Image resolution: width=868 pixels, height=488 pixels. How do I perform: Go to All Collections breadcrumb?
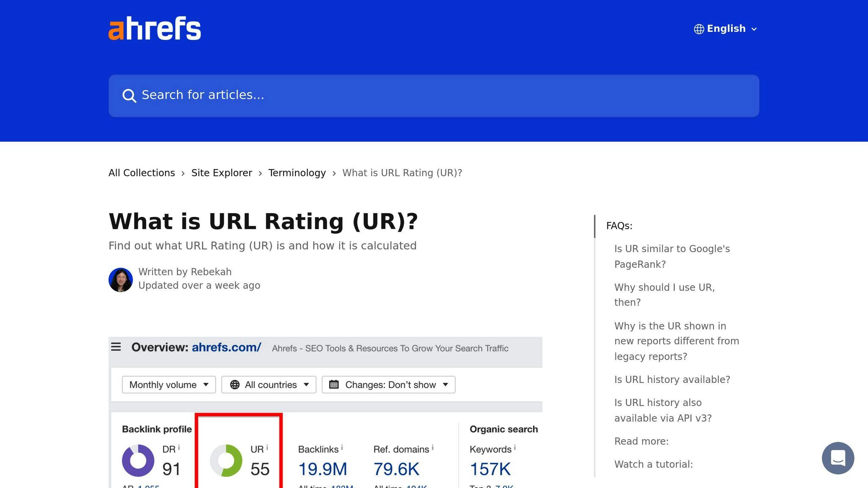[x=142, y=173]
